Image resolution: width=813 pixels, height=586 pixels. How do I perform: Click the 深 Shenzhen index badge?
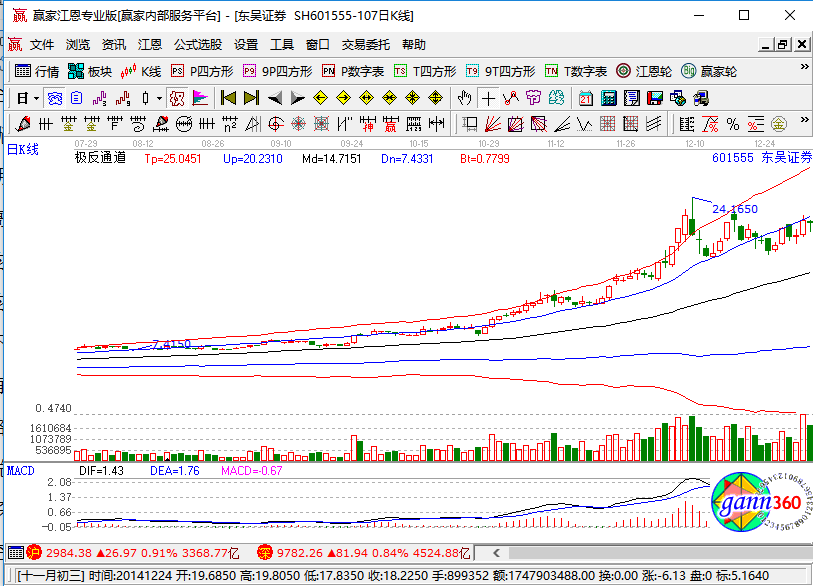[264, 553]
